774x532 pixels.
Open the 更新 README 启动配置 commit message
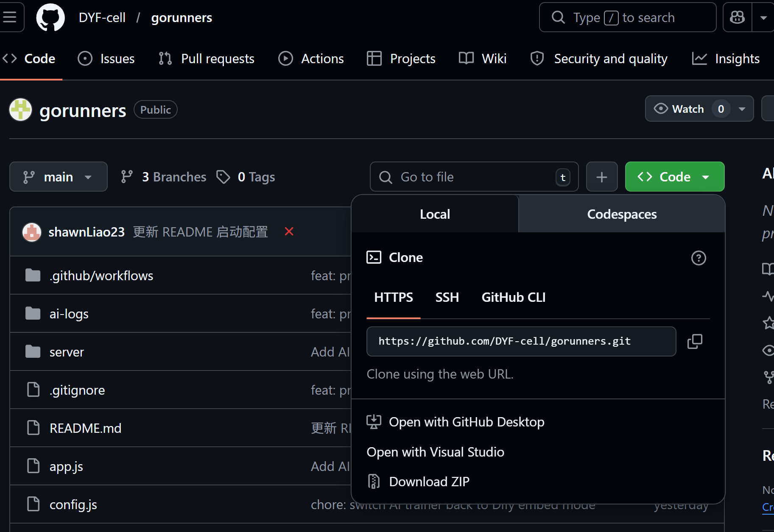pyautogui.click(x=201, y=232)
